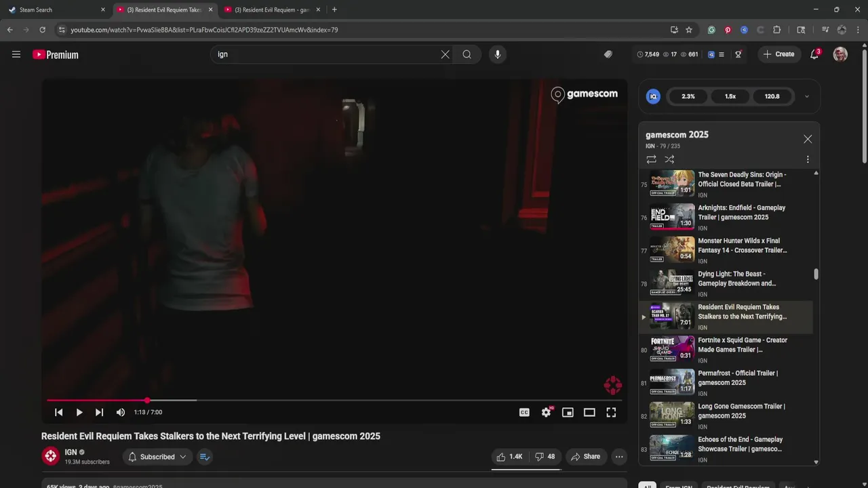
Task: Click the Create button
Action: pyautogui.click(x=778, y=54)
